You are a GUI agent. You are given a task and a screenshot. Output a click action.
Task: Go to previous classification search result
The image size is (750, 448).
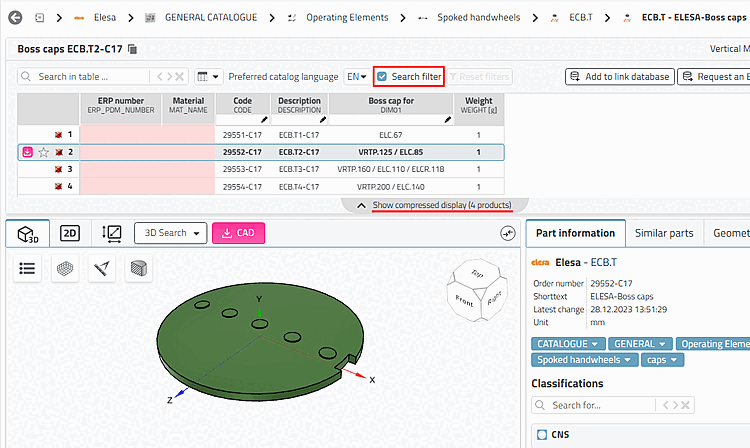(665, 405)
